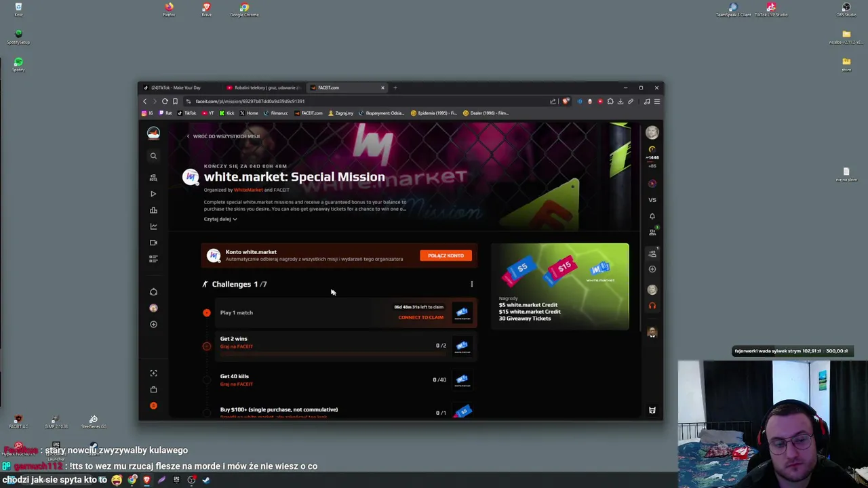Click the address bar URL field
Viewport: 868px width, 488px height.
[x=366, y=102]
